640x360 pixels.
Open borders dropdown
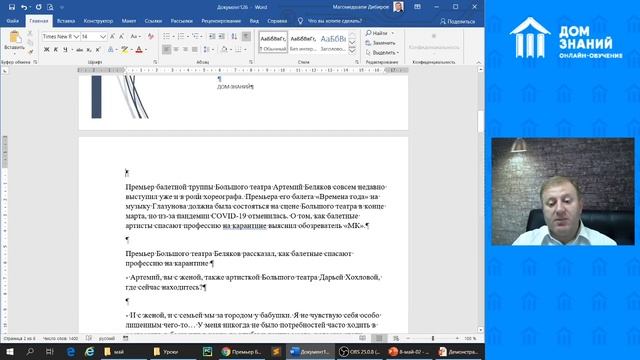tap(245, 49)
